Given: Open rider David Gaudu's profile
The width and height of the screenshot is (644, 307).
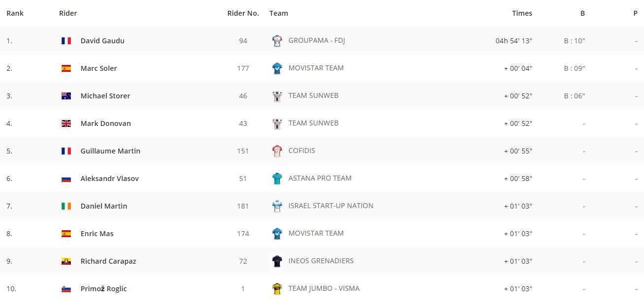Looking at the screenshot, I should pyautogui.click(x=102, y=41).
